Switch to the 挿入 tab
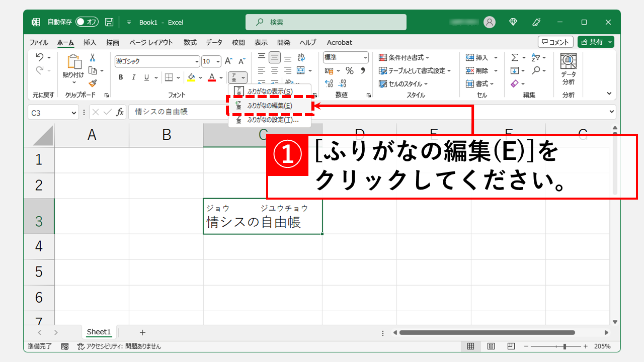The height and width of the screenshot is (362, 644). point(90,42)
